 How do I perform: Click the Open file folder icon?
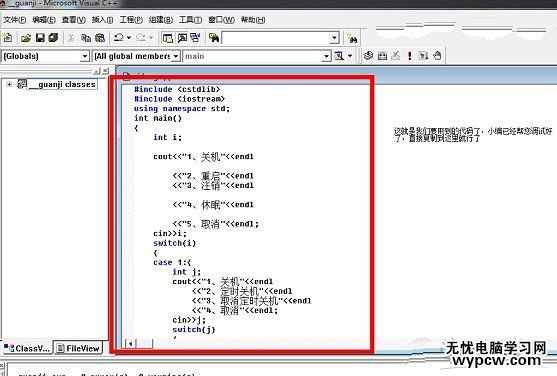tap(26, 38)
